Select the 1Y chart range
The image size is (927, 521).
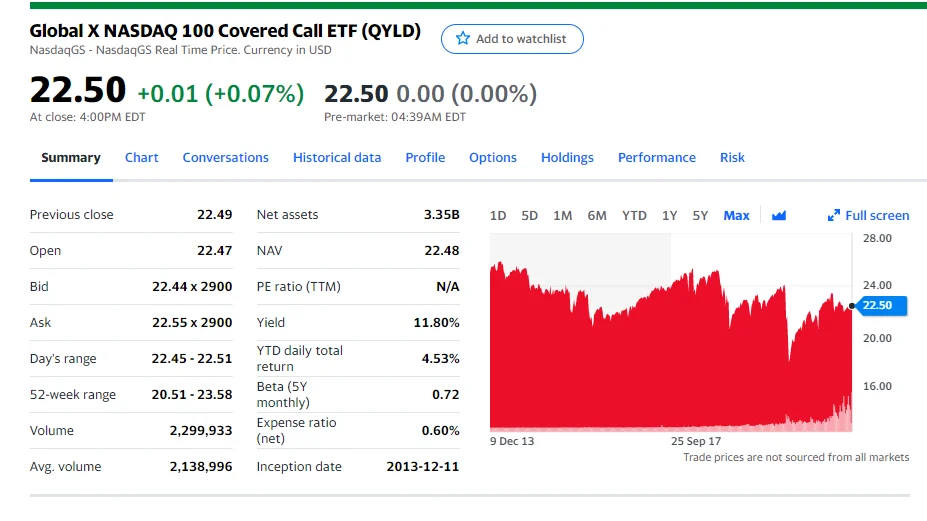click(669, 215)
